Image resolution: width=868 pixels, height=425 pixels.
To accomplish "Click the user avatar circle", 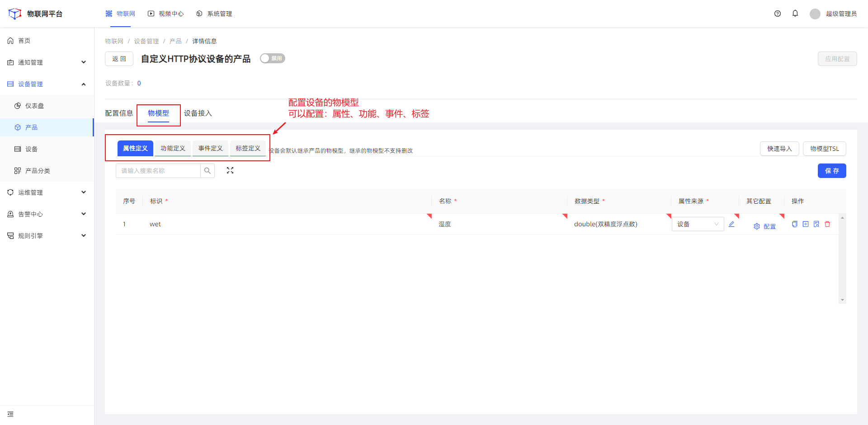I will pos(815,14).
